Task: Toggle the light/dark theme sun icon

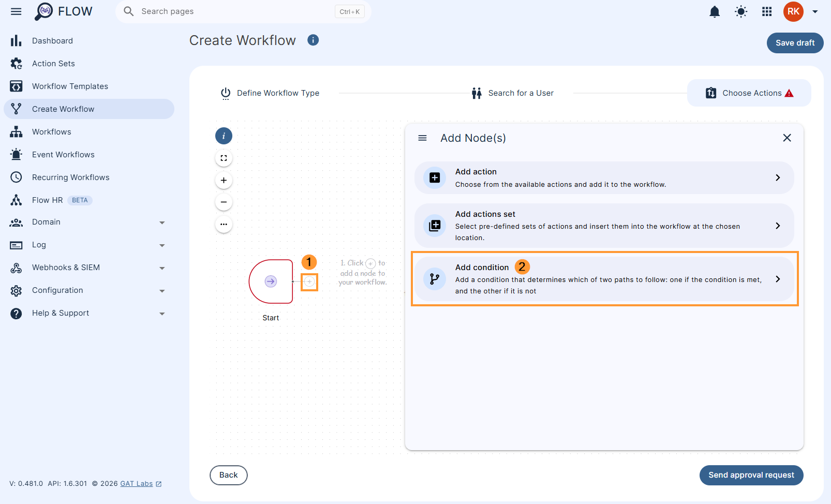Action: [741, 11]
